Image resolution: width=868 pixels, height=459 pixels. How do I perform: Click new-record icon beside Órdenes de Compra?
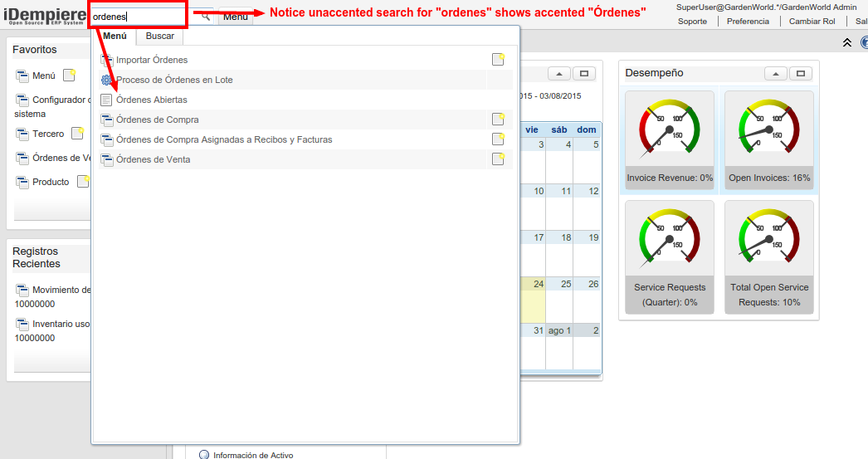pos(498,120)
